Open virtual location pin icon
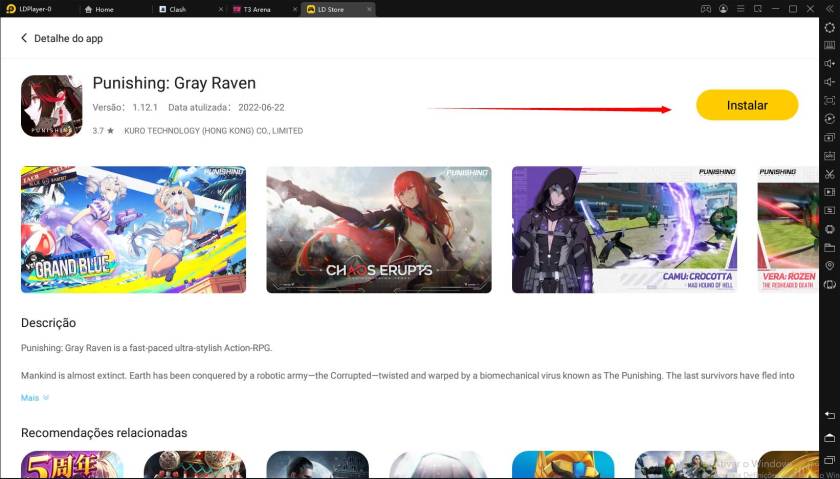Viewport: 840px width, 479px height. tap(830, 266)
